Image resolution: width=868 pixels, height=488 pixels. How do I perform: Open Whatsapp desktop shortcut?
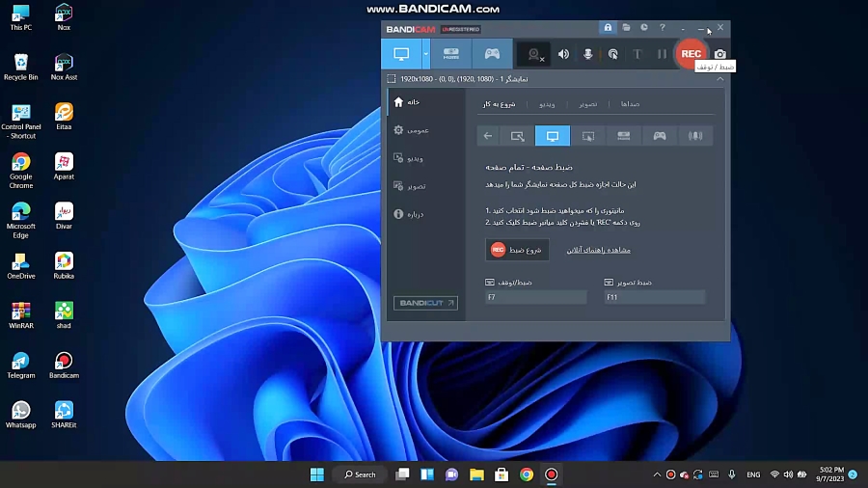click(21, 415)
